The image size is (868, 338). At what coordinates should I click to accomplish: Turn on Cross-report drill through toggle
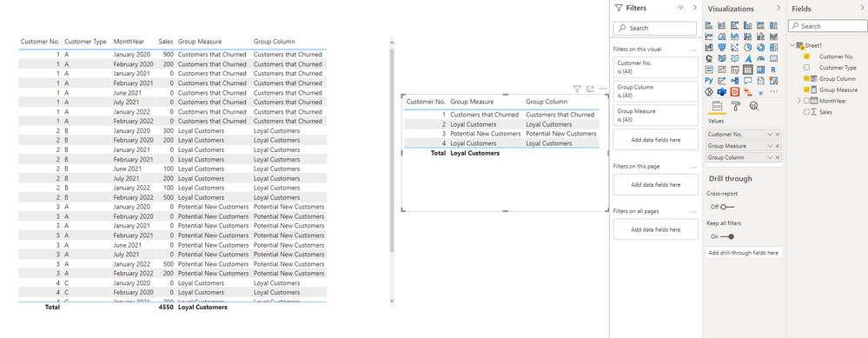point(727,207)
